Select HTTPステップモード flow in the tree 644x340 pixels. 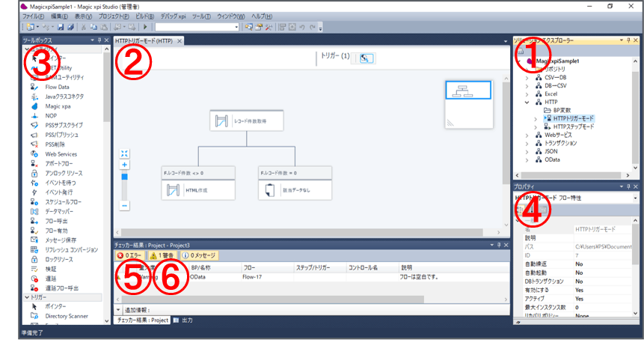(x=574, y=127)
